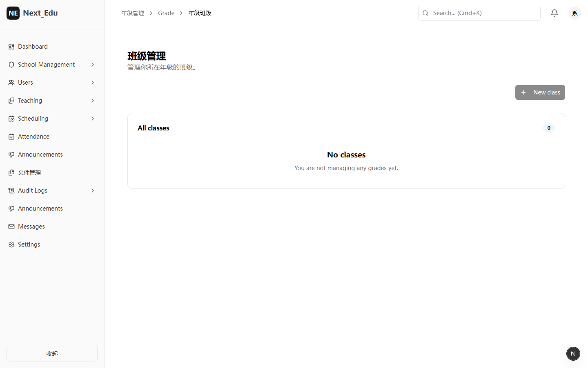Click the Attendance calendar-check icon
This screenshot has width=588, height=368.
tap(11, 137)
